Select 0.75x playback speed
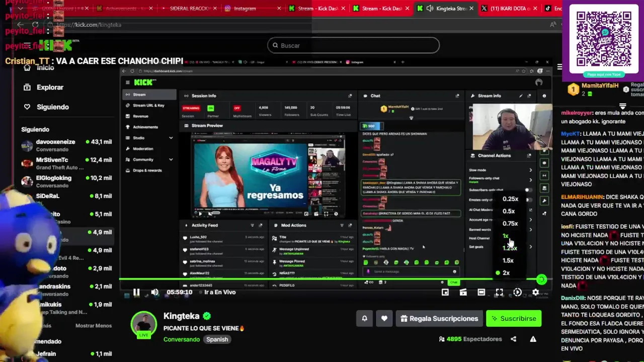Screen dimensions: 644x362 coord(510,224)
